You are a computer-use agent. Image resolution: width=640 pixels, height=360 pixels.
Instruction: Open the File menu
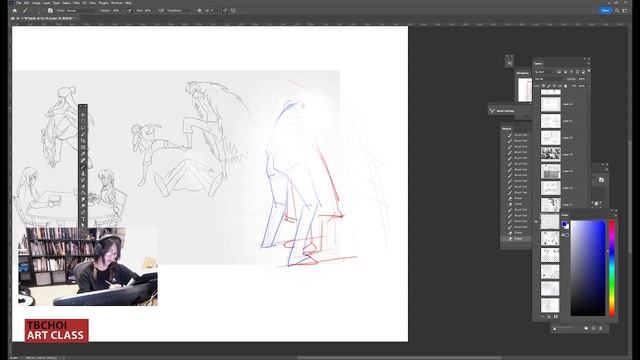[19, 3]
